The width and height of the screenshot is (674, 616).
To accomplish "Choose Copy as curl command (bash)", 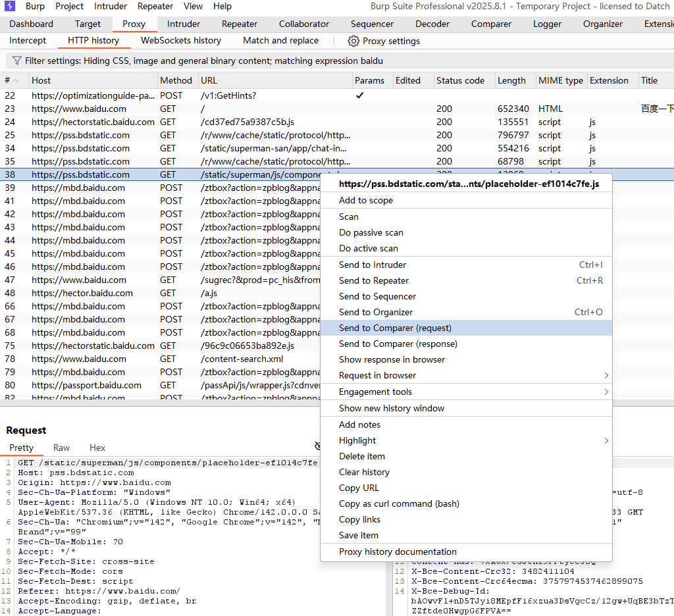I will (467, 504).
